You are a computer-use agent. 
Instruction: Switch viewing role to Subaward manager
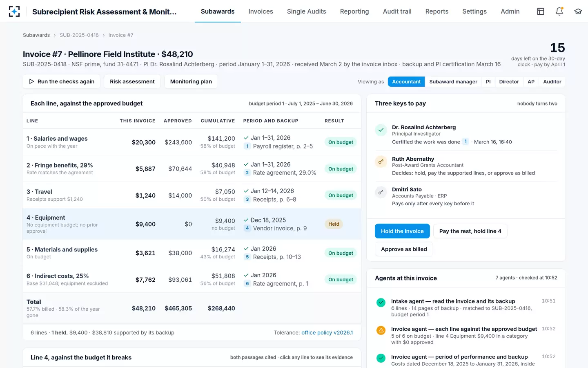453,82
